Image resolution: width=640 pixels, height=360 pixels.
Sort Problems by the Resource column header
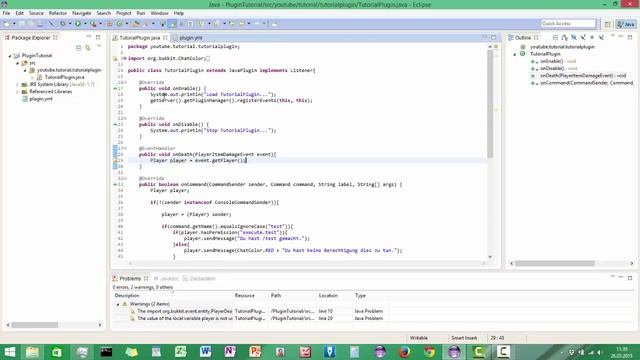point(250,296)
